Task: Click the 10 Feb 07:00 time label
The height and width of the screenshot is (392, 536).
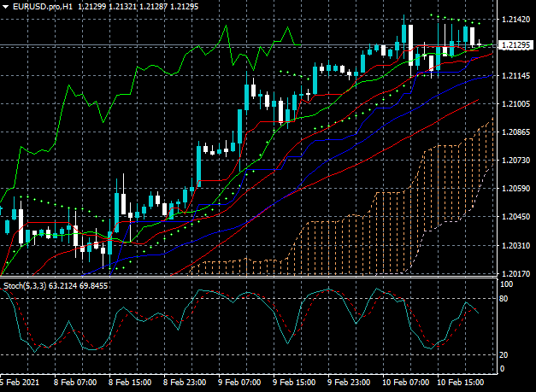Action: pyautogui.click(x=405, y=382)
